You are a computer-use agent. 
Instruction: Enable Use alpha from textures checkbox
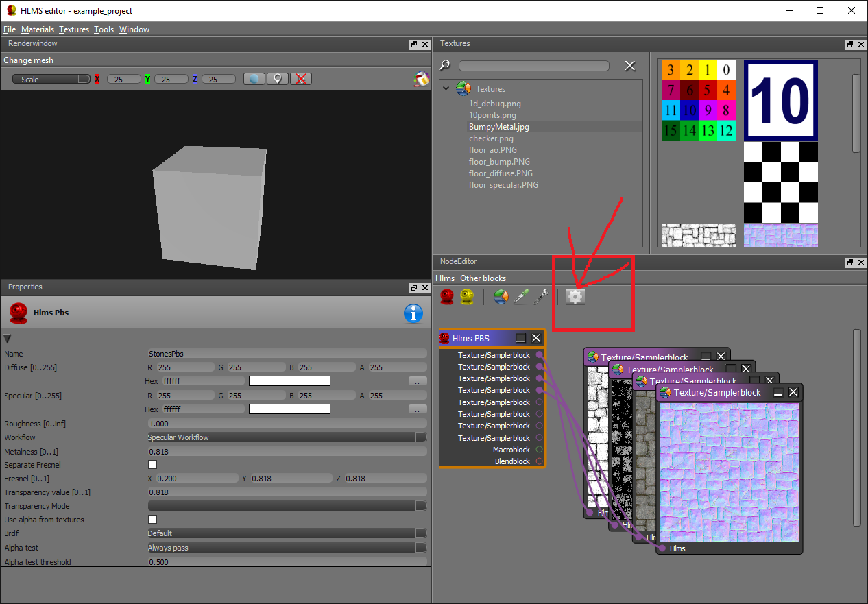pos(153,520)
